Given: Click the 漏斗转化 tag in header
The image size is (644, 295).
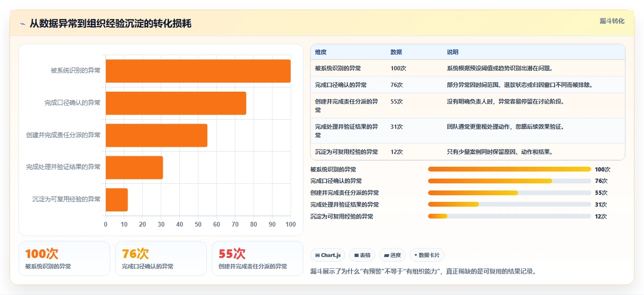Looking at the screenshot, I should click(x=612, y=21).
